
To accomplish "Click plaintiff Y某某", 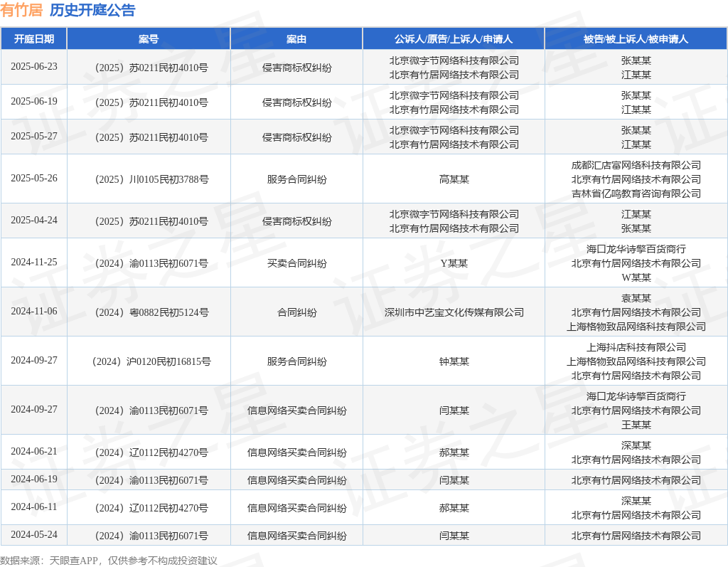I will point(454,263).
